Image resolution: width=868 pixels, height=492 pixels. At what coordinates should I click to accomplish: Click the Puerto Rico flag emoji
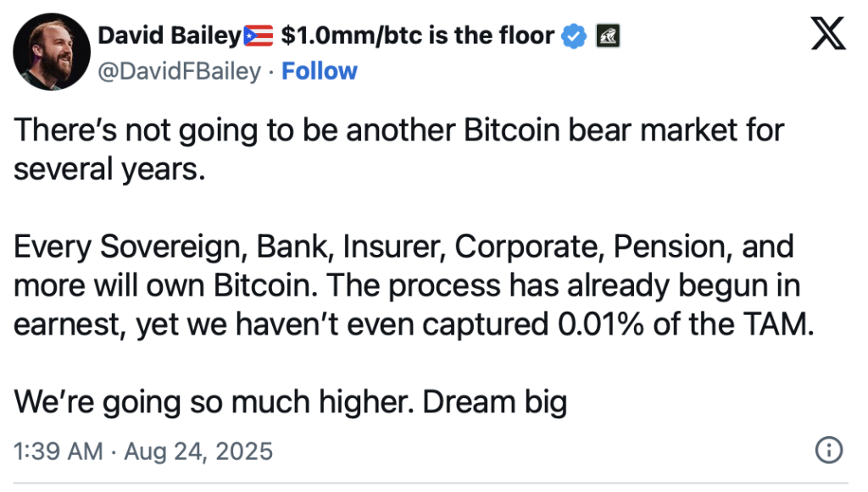point(259,36)
